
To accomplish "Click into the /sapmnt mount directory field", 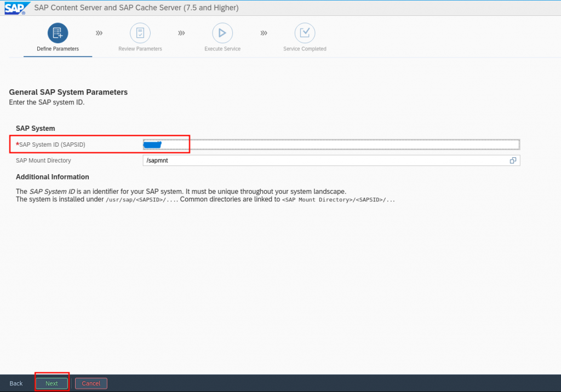I will (x=323, y=160).
